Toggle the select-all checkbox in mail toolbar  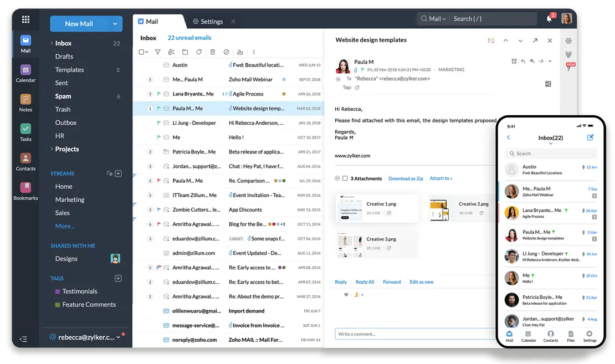141,52
